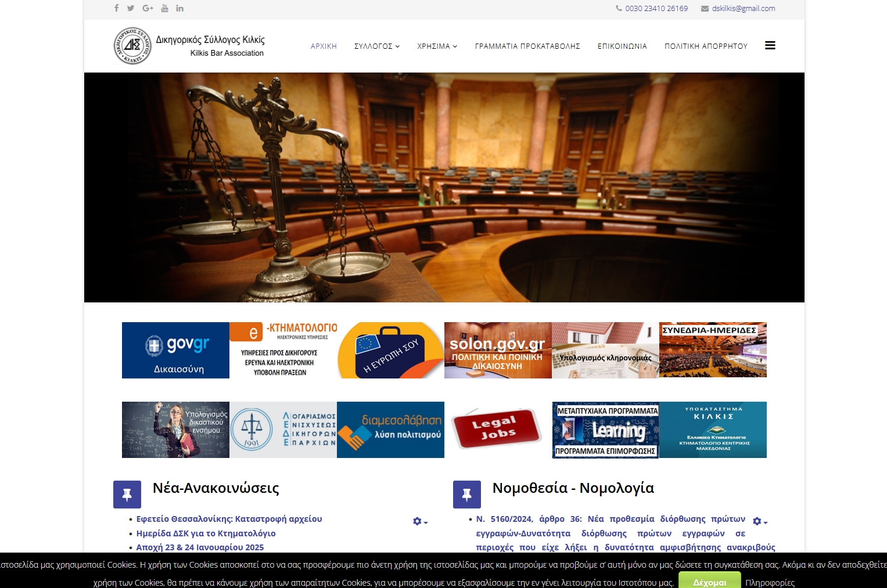Open Μεταπτυχιακά Προγράμματα Learning banner
Screen dimensions: 887x588
pyautogui.click(x=605, y=430)
